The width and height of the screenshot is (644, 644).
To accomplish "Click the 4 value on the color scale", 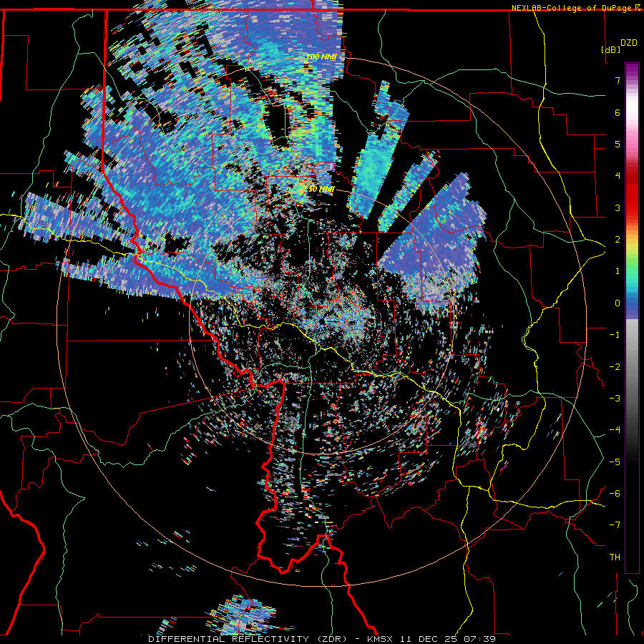I will point(618,176).
